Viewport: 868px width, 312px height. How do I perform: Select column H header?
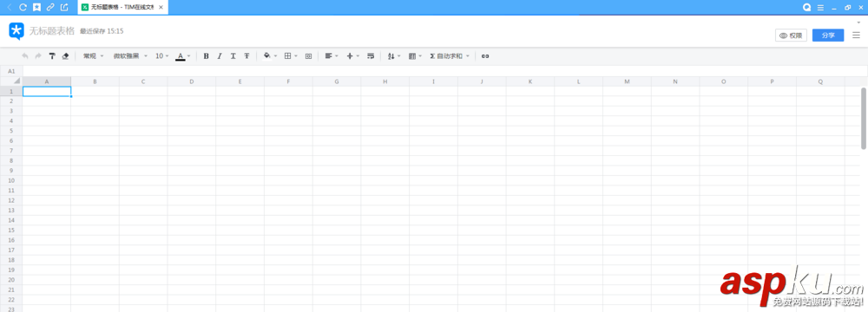(x=385, y=81)
